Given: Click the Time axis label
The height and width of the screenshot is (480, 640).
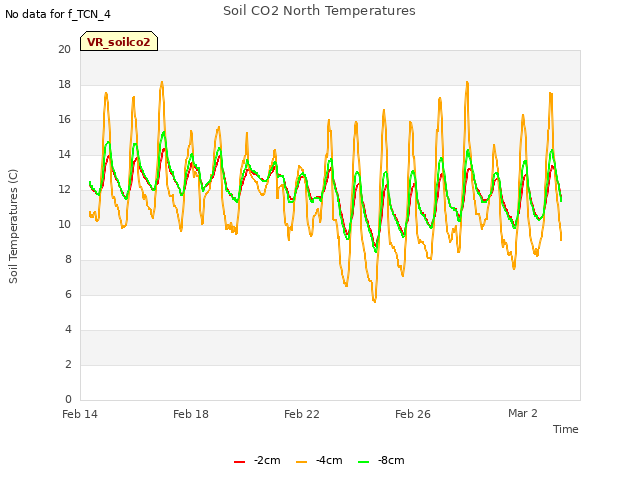Looking at the screenshot, I should pos(566,429).
